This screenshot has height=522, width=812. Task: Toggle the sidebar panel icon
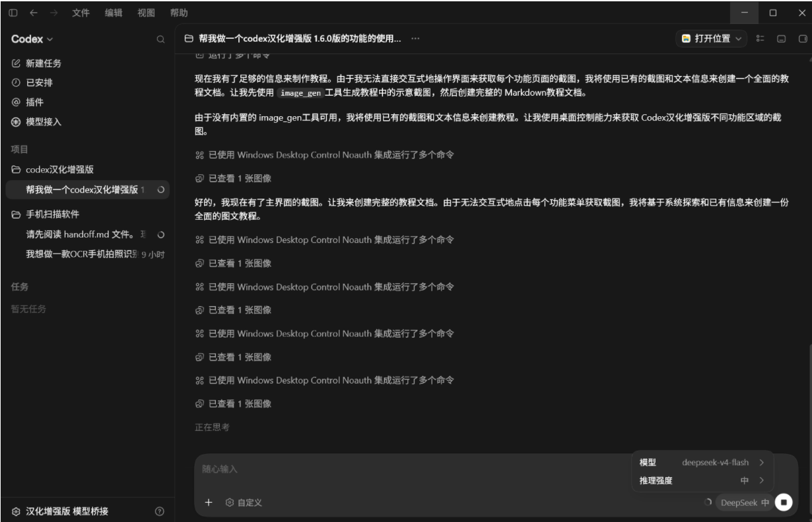pyautogui.click(x=13, y=13)
